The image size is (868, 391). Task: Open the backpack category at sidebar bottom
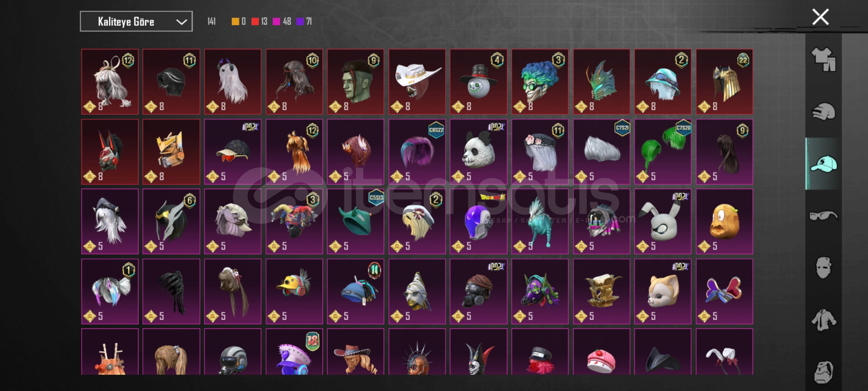[x=824, y=372]
